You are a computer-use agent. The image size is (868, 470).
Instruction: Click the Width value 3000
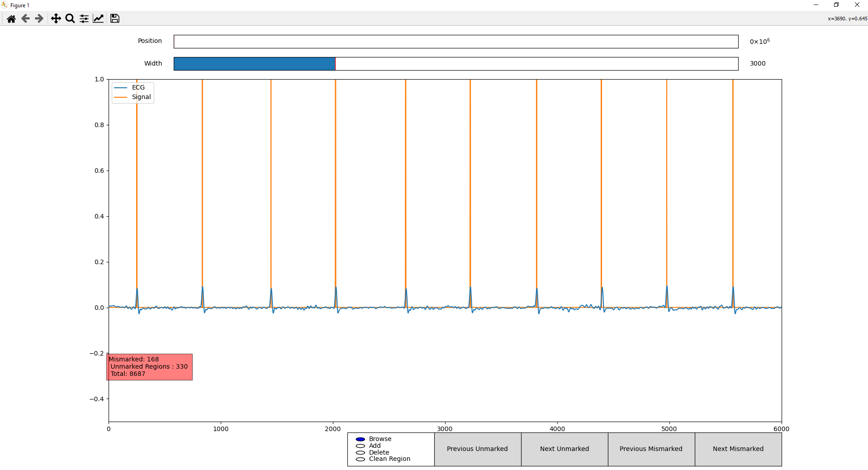tap(758, 63)
